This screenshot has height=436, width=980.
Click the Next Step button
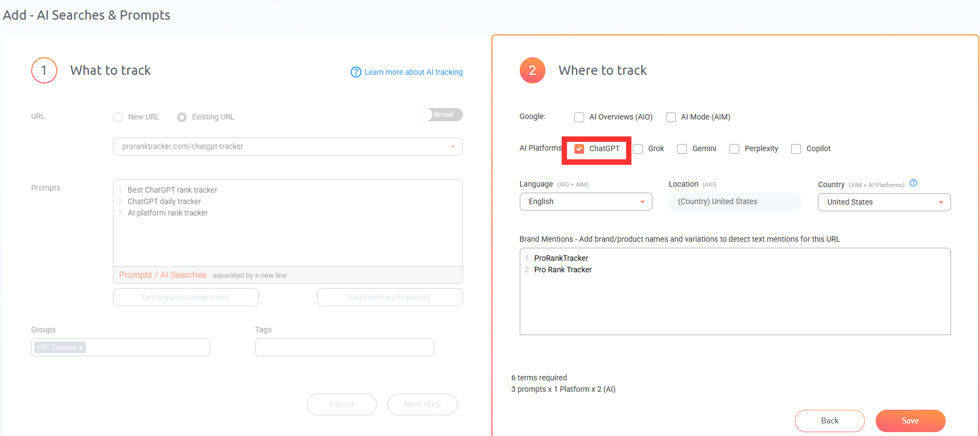coord(423,404)
